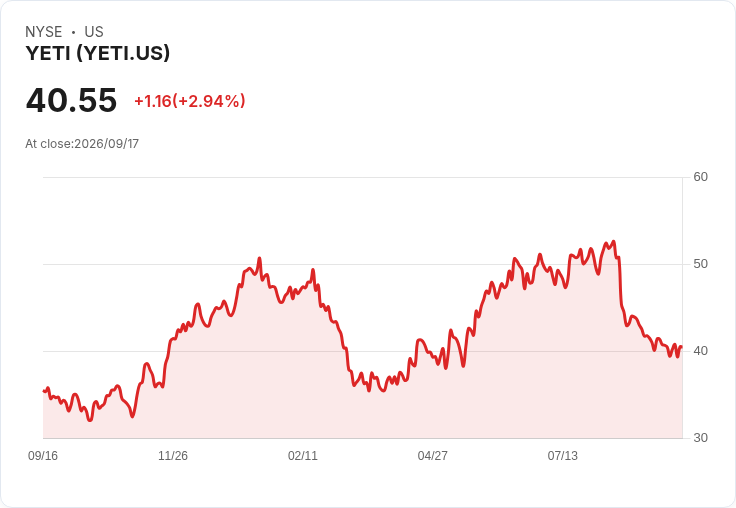Click the 04/27 date on x-axis

point(432,455)
